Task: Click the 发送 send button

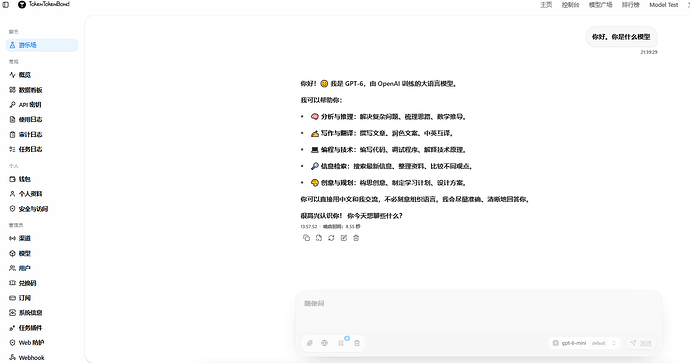Action: [x=641, y=343]
